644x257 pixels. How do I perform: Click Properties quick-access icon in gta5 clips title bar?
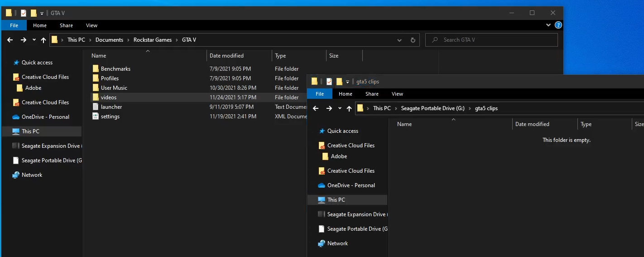pyautogui.click(x=329, y=82)
